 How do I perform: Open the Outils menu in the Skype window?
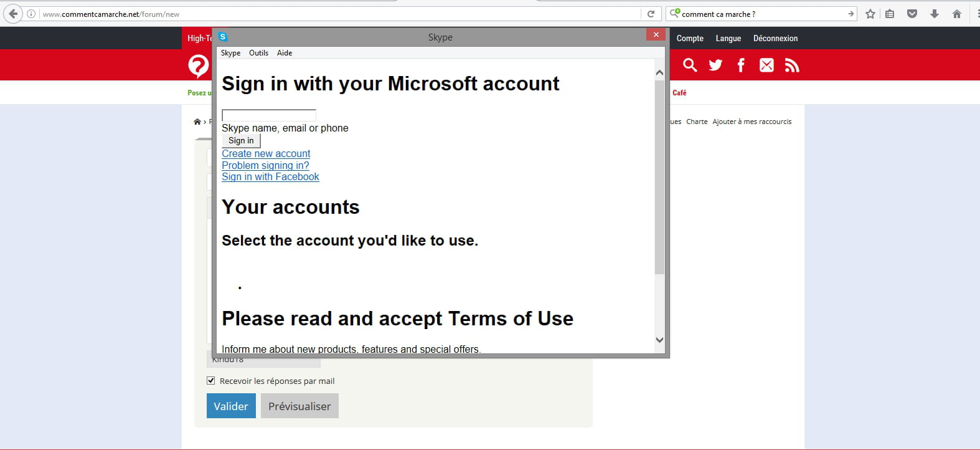click(x=258, y=53)
